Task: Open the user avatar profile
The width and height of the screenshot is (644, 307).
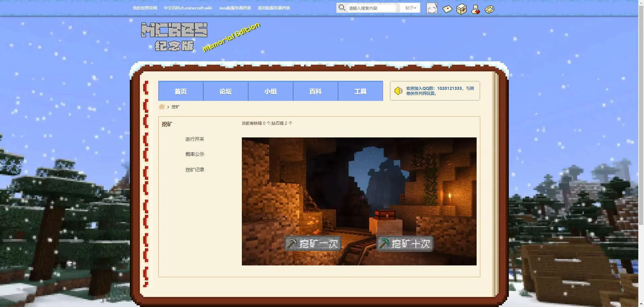Action: click(432, 8)
